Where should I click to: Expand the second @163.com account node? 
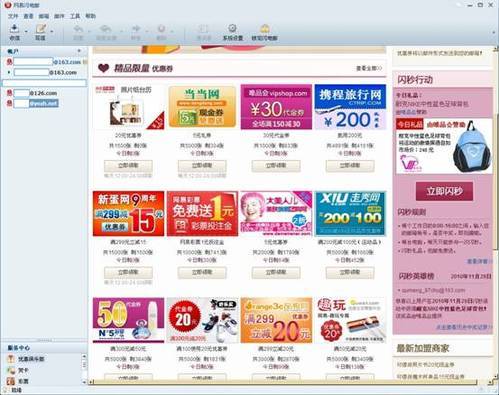pos(9,72)
